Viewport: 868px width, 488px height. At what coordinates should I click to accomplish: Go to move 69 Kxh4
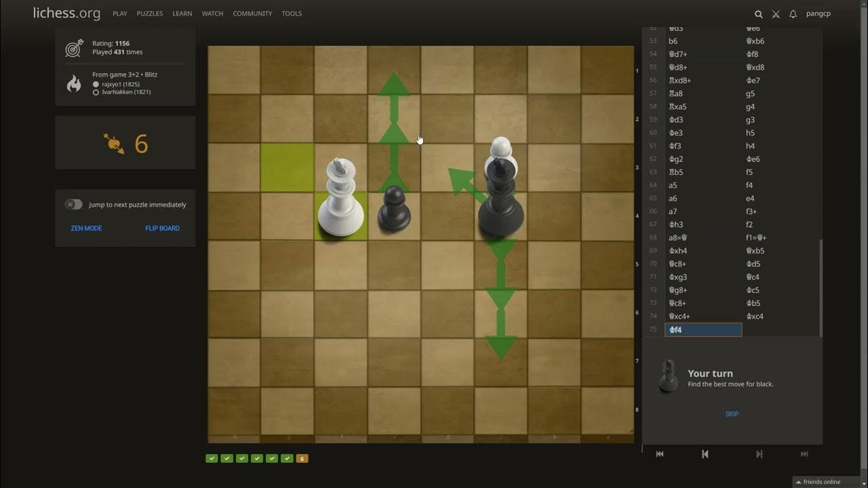(x=703, y=251)
